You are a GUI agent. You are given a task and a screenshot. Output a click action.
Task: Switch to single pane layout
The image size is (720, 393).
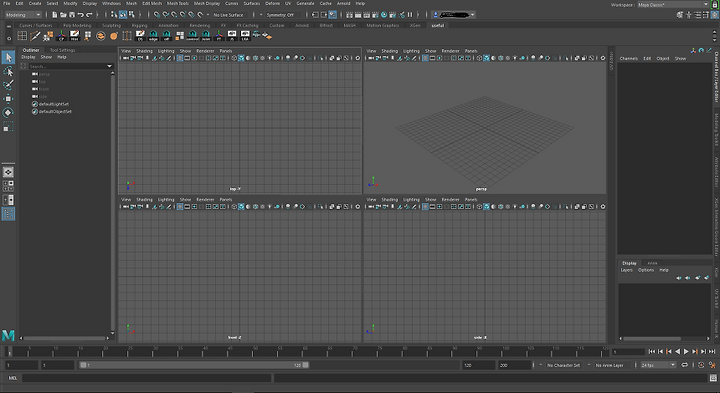point(8,172)
